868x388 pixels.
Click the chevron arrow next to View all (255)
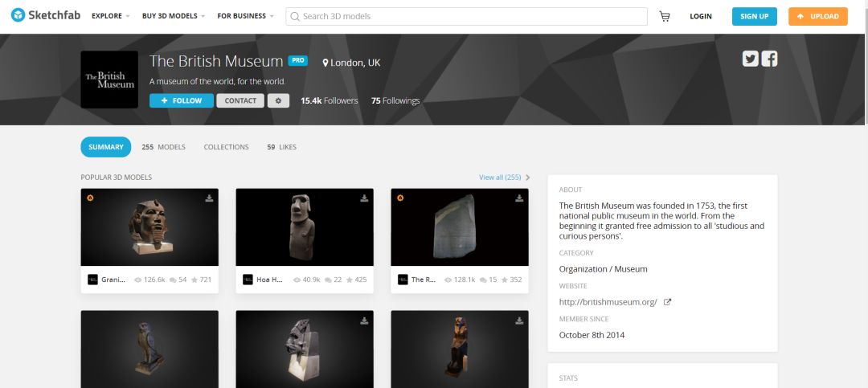[527, 178]
